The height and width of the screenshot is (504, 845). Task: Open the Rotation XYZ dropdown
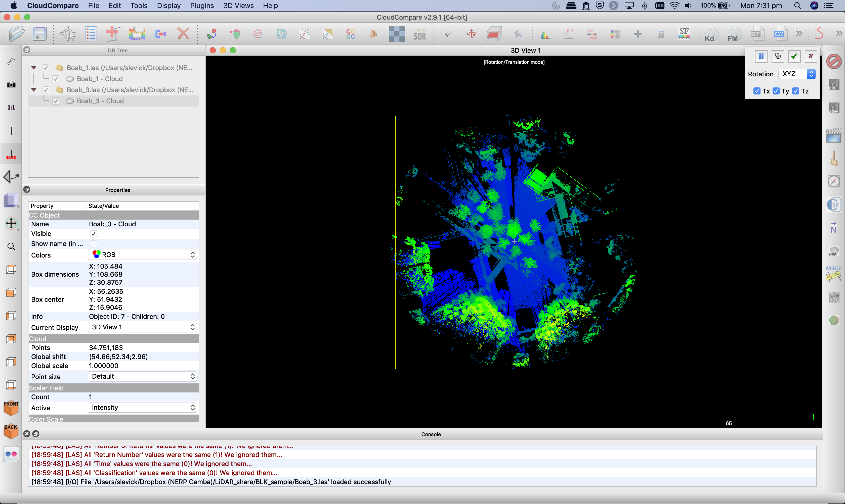(x=797, y=74)
